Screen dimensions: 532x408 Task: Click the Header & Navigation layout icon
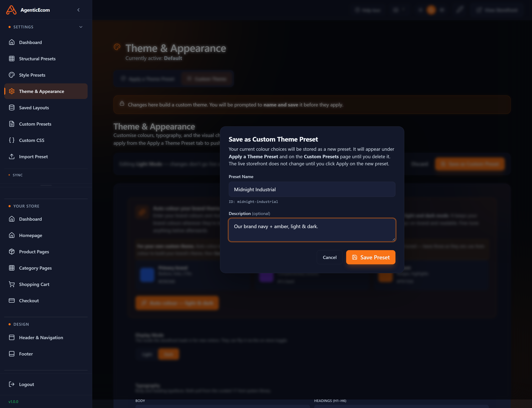tap(12, 337)
